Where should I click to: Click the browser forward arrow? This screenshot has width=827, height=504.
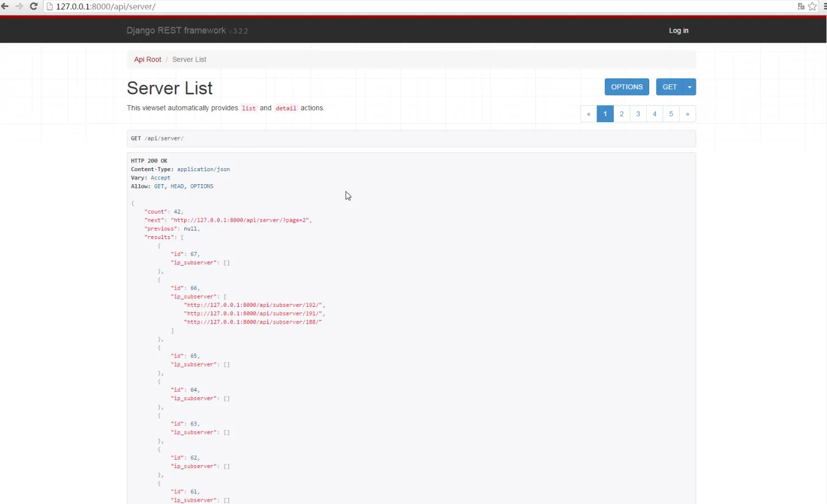(x=19, y=6)
